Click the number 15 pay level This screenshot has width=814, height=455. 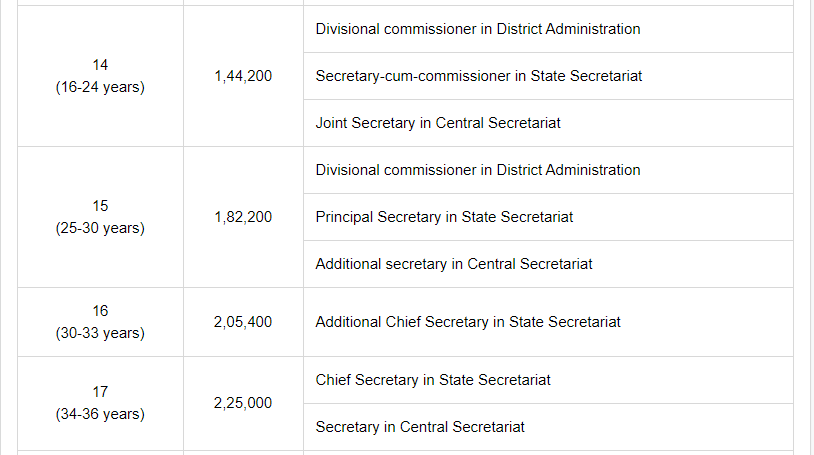click(x=100, y=206)
